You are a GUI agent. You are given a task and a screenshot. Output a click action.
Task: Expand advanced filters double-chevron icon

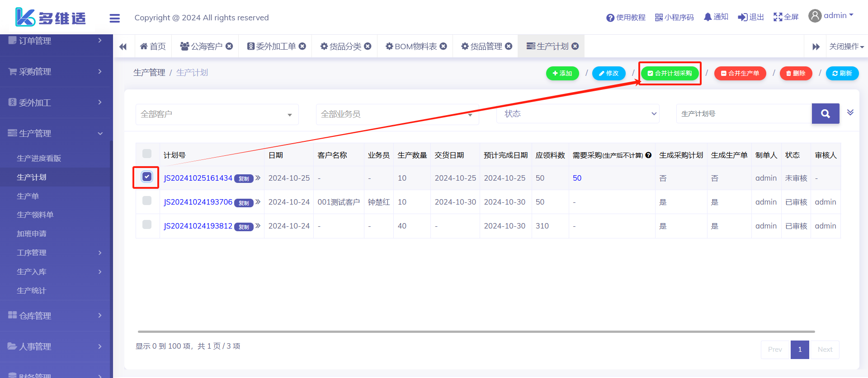tap(850, 112)
